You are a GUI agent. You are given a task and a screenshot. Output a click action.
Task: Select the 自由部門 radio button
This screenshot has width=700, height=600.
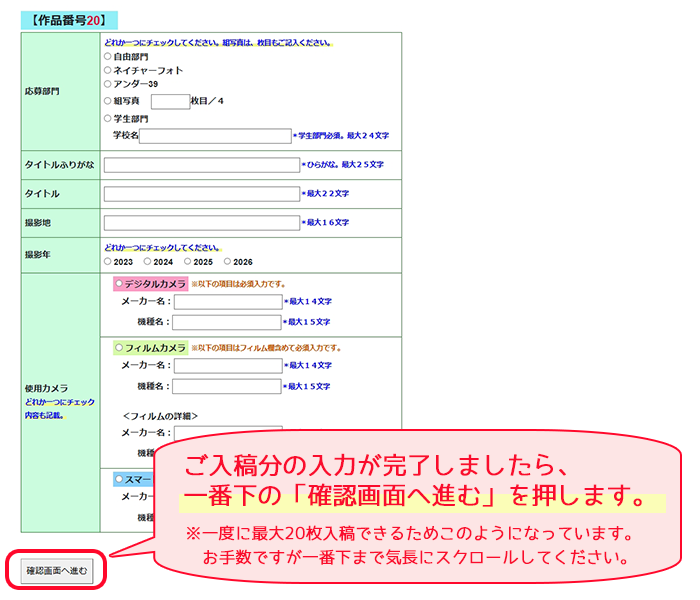point(108,56)
